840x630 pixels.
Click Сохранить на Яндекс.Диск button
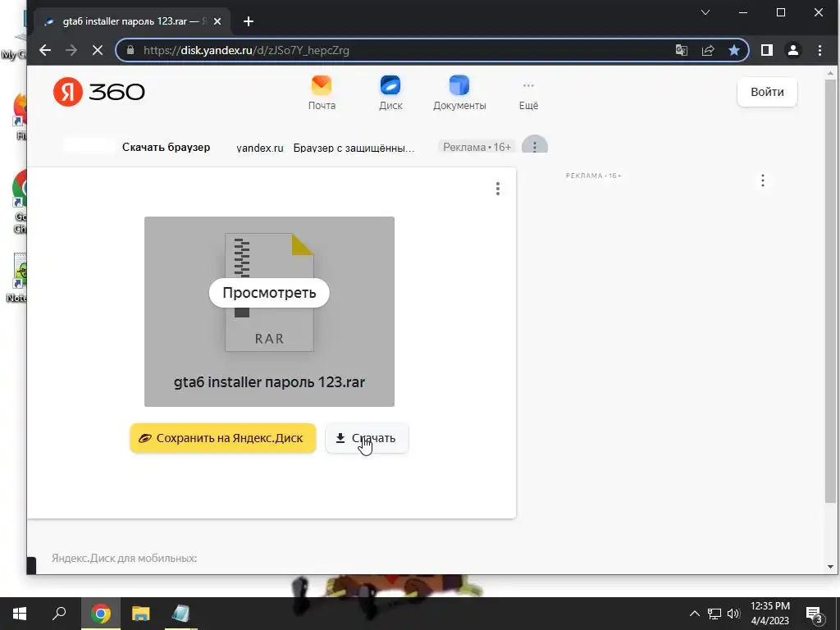click(x=223, y=438)
